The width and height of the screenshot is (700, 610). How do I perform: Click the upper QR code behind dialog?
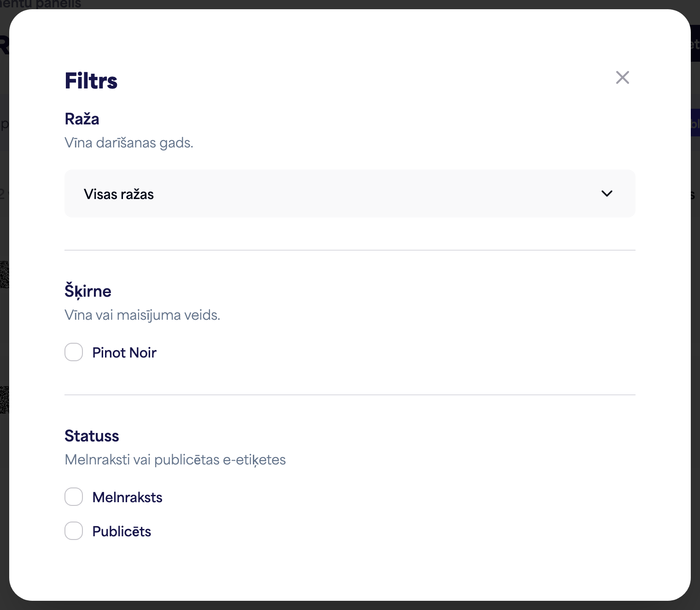[4, 275]
